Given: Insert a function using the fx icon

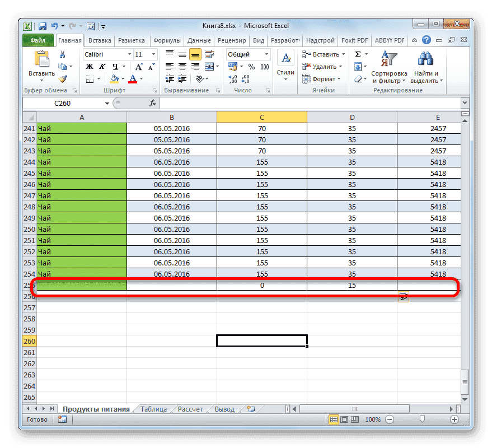Looking at the screenshot, I should pos(153,103).
